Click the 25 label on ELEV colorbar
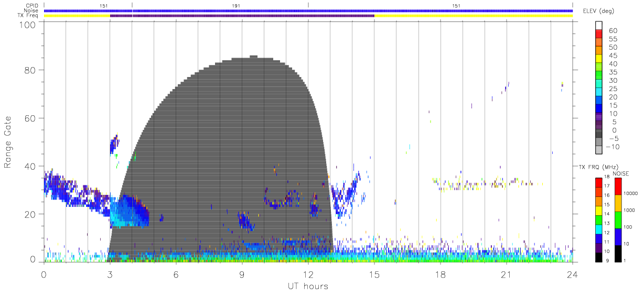The image size is (644, 297). [613, 89]
